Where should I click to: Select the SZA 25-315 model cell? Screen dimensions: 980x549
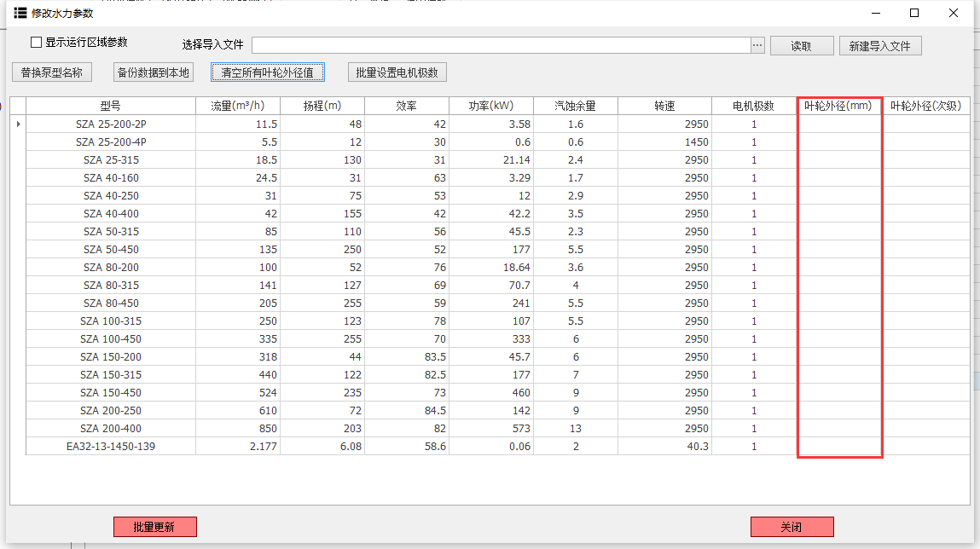point(111,160)
